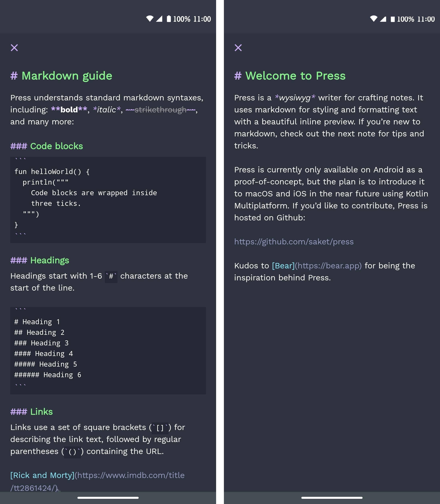Open the github.com/saket/press link

[294, 242]
